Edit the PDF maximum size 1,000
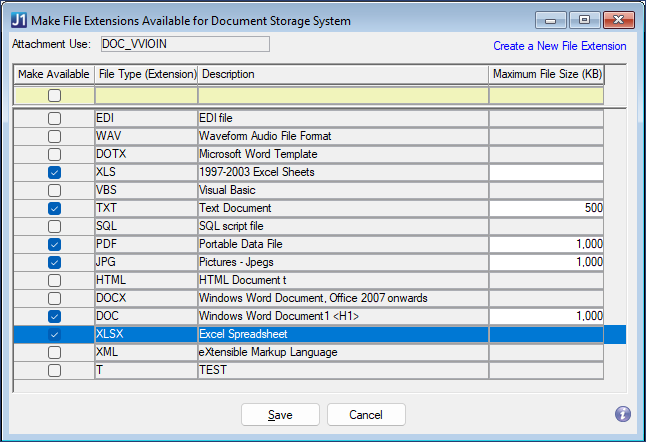The image size is (646, 442). click(x=546, y=244)
